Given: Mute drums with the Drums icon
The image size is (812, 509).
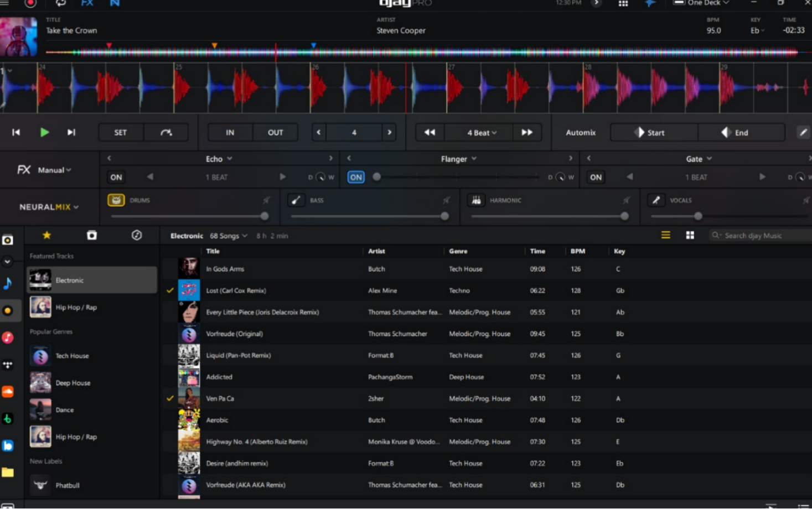Looking at the screenshot, I should point(116,200).
